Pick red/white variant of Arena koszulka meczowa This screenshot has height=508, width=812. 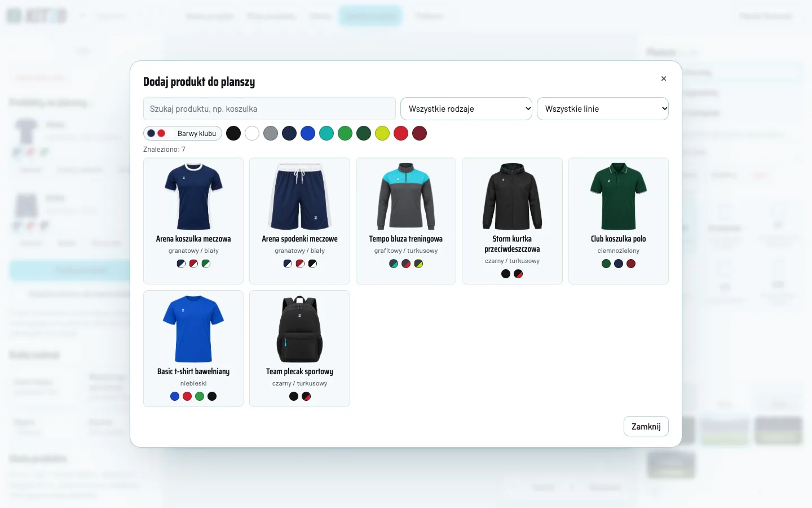(x=193, y=264)
